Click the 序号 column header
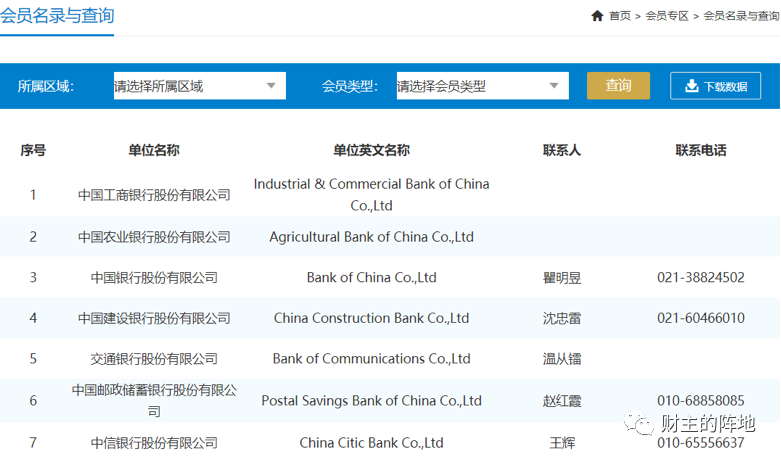The width and height of the screenshot is (781, 458). click(x=33, y=150)
